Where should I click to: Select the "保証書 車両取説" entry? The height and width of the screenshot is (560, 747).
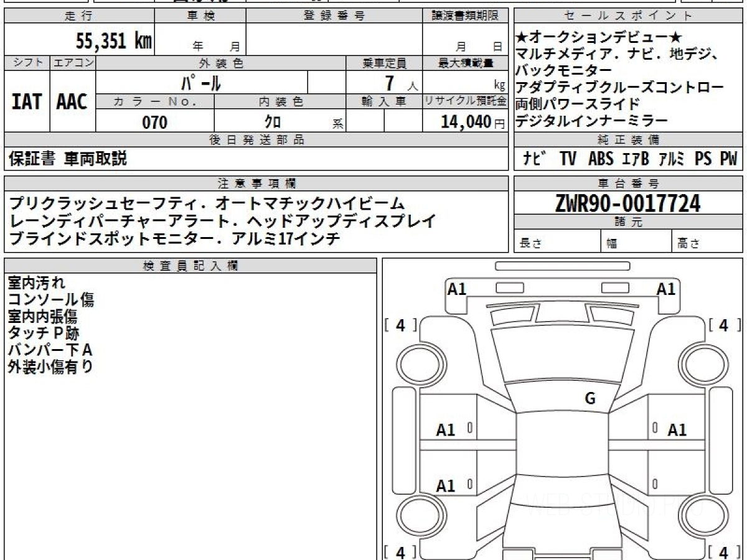coord(68,159)
